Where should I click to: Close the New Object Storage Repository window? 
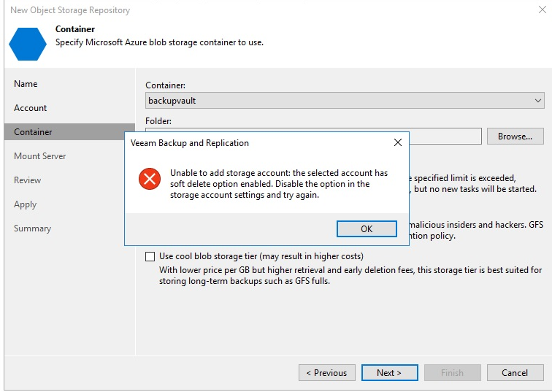click(x=543, y=9)
